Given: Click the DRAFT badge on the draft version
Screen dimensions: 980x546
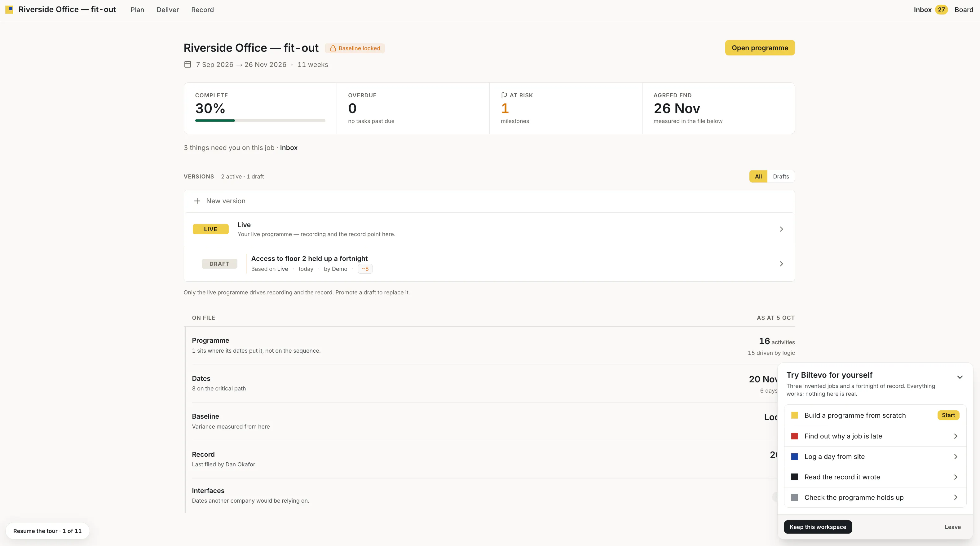Looking at the screenshot, I should [219, 264].
